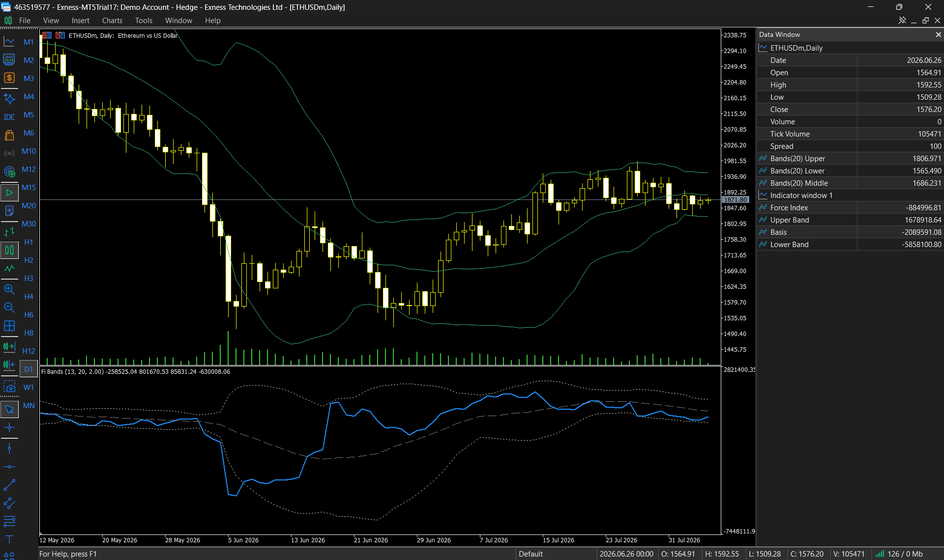Click the Bands(20) Upper value row
This screenshot has height=560, width=944.
(x=850, y=158)
